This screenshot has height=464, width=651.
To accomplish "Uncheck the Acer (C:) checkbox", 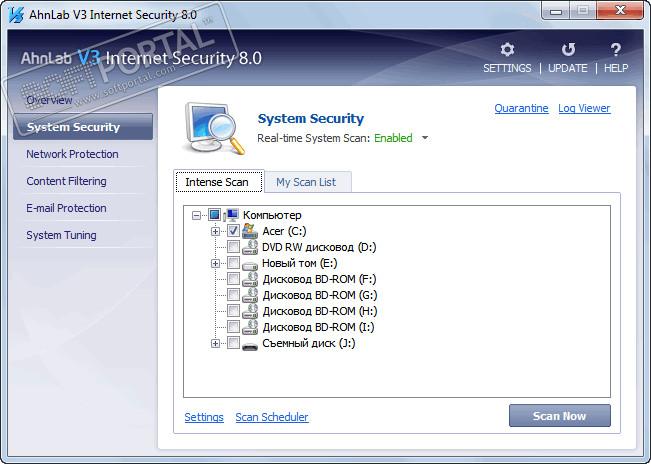I will coord(233,231).
